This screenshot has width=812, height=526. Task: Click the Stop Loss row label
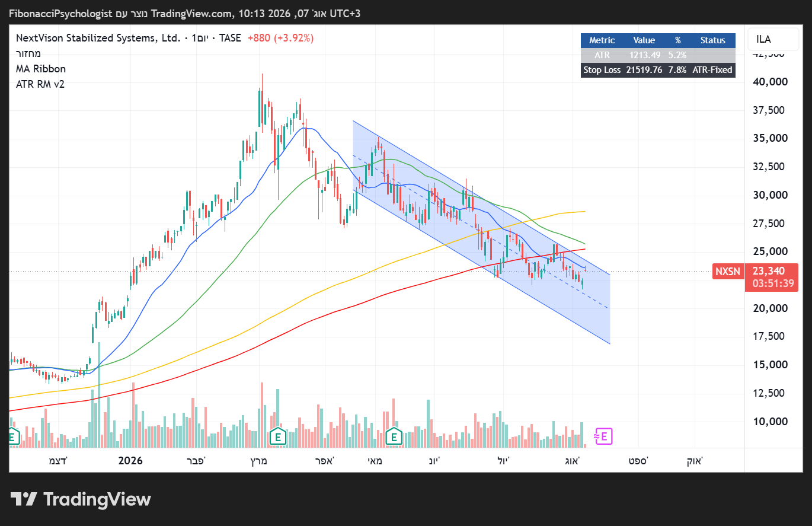(602, 70)
